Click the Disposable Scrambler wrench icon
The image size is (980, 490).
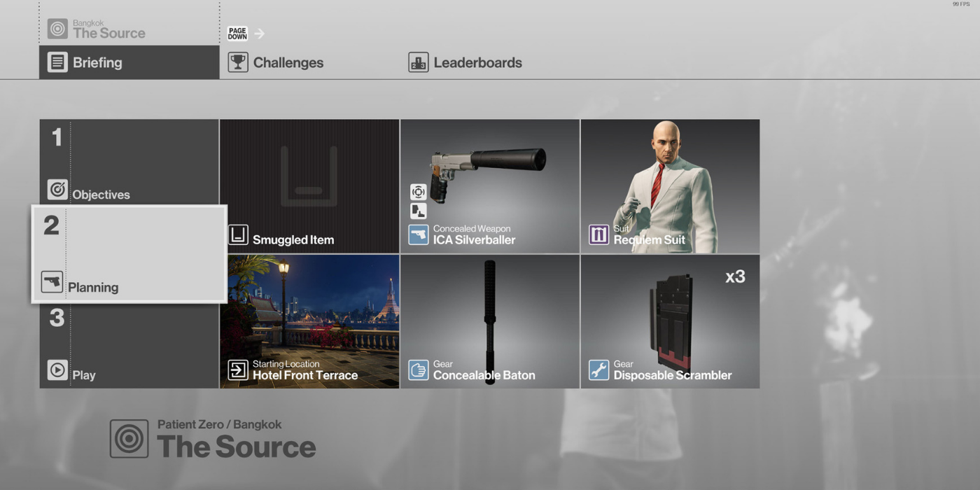(599, 370)
